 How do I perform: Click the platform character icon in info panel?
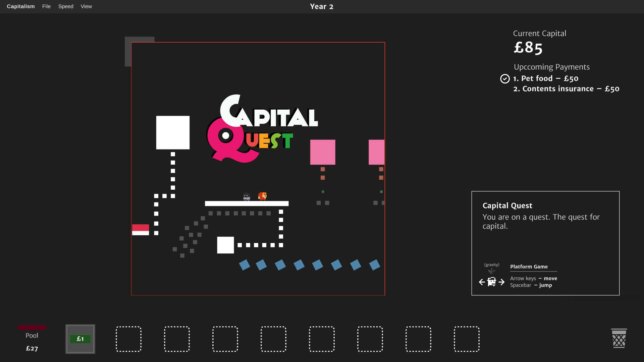click(x=492, y=282)
